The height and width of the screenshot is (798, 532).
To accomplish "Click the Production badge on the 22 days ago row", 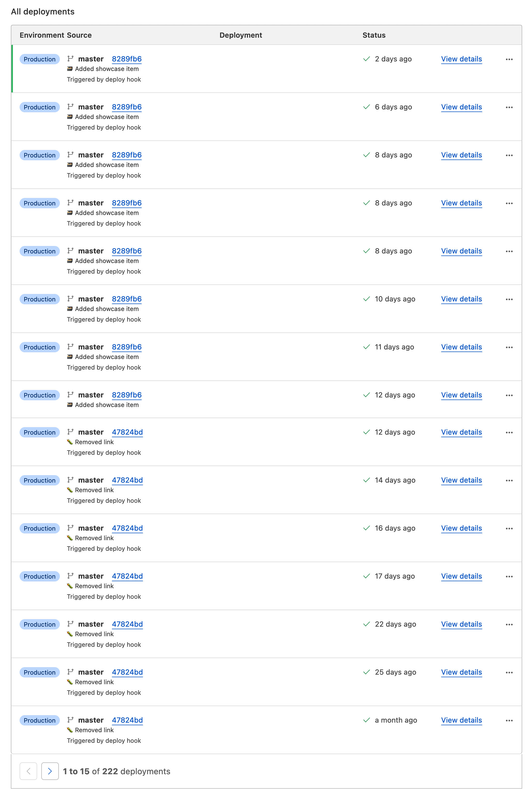I will pos(39,625).
